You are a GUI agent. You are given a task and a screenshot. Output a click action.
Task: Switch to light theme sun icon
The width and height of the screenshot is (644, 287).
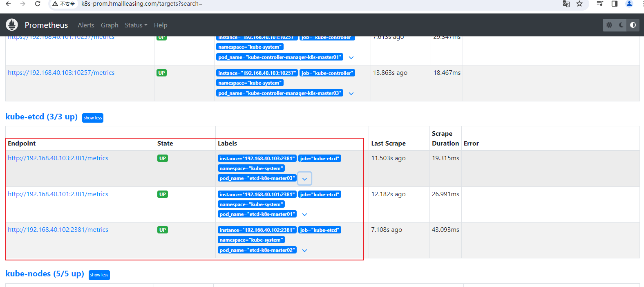609,25
